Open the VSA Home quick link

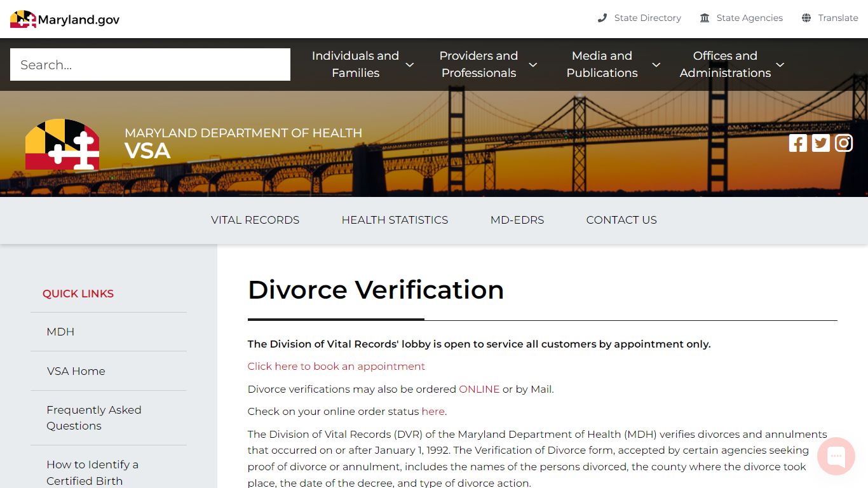tap(76, 371)
